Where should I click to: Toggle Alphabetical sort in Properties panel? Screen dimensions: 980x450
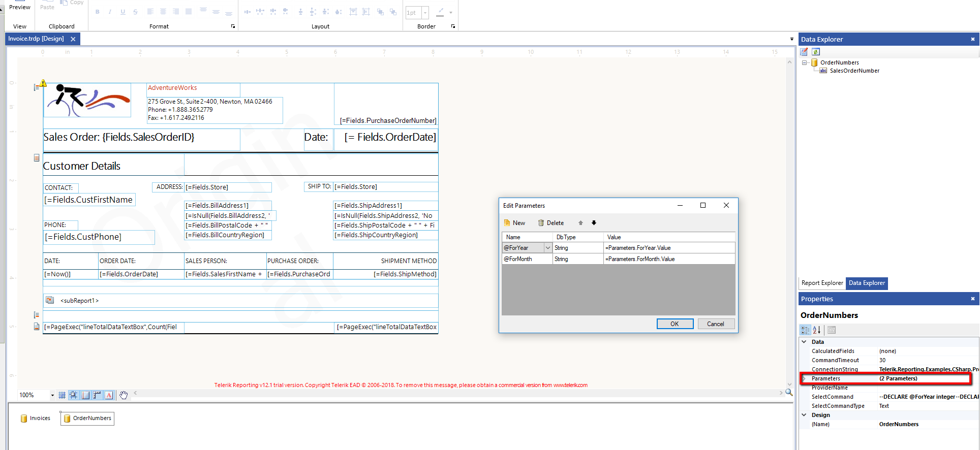click(817, 330)
